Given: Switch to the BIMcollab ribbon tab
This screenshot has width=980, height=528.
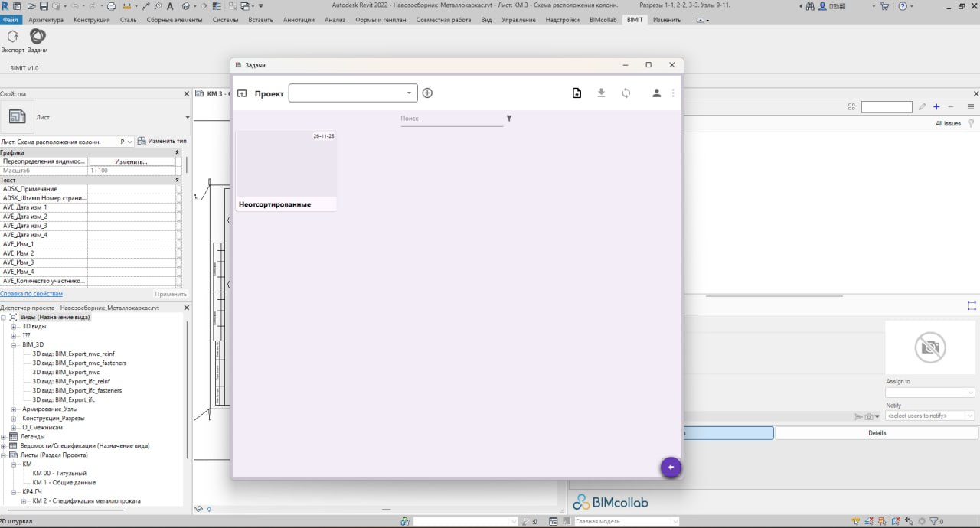Looking at the screenshot, I should click(604, 20).
